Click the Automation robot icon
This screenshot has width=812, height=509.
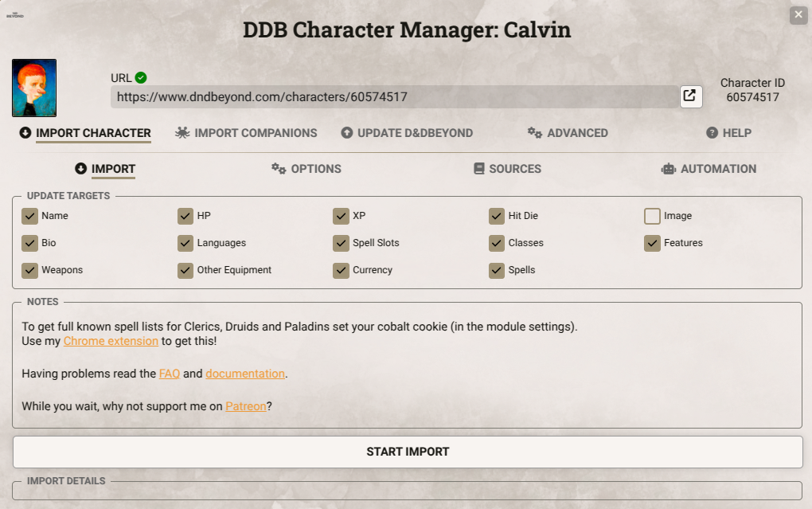[669, 168]
